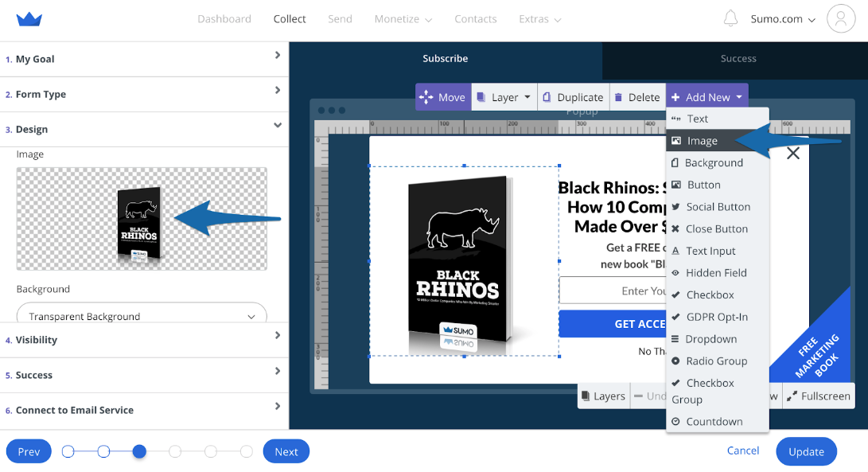Open the Collect page
The width and height of the screenshot is (868, 472).
pos(290,19)
